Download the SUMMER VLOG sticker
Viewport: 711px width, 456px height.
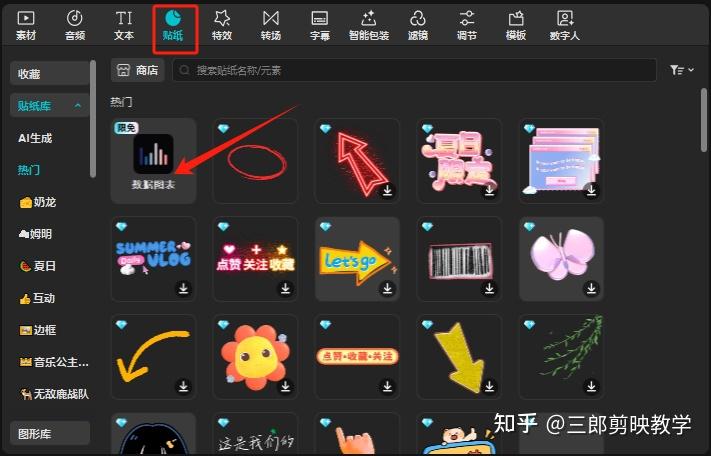point(183,288)
